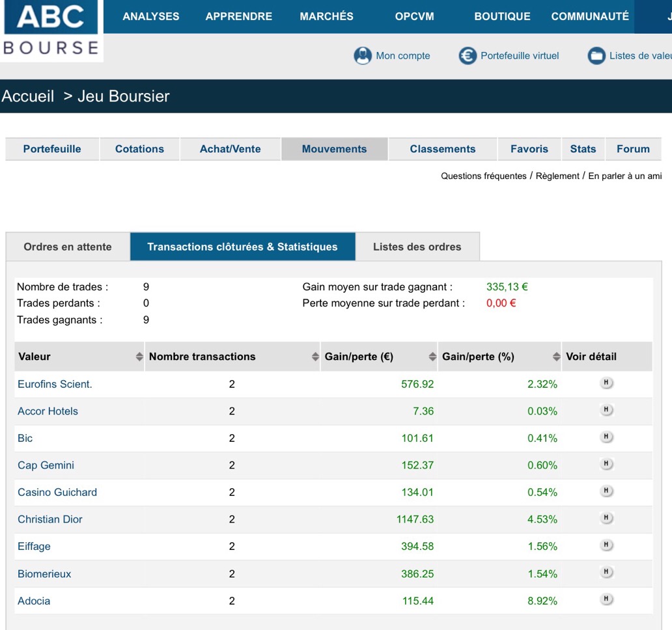The width and height of the screenshot is (672, 630).
Task: Open the BOUTIQUE menu
Action: pos(502,16)
